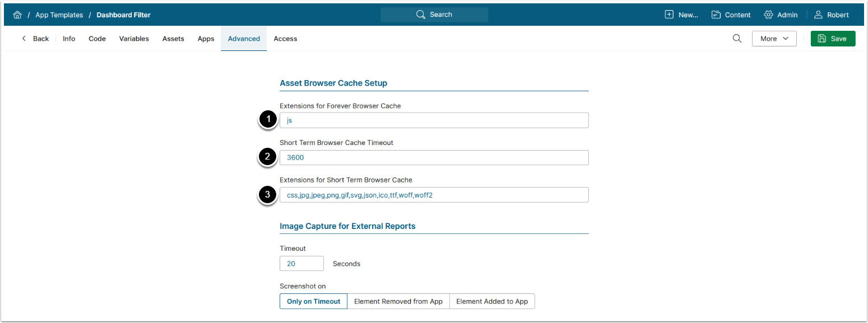
Task: Click the Back arrow icon
Action: pos(24,39)
